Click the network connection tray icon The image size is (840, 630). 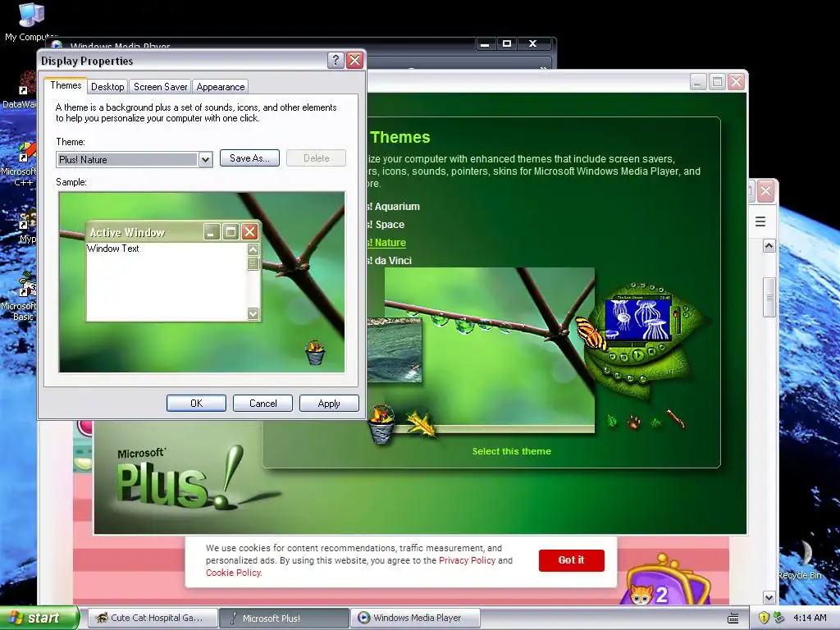[779, 618]
